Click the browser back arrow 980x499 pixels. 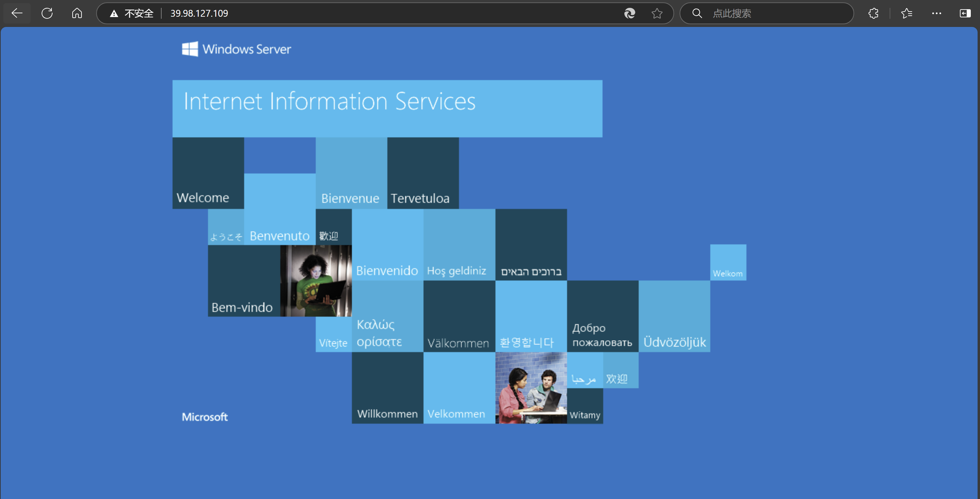(x=17, y=13)
